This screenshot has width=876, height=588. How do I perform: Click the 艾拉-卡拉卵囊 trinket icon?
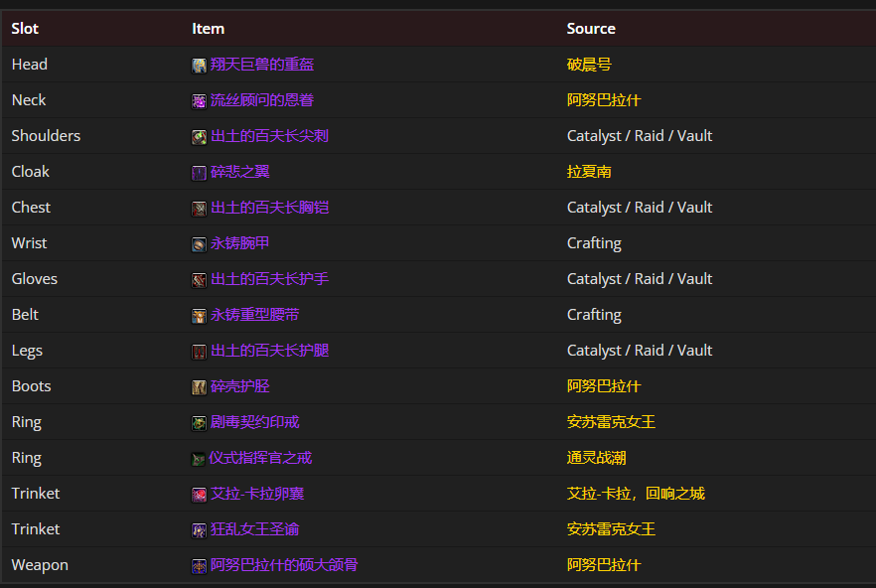199,493
